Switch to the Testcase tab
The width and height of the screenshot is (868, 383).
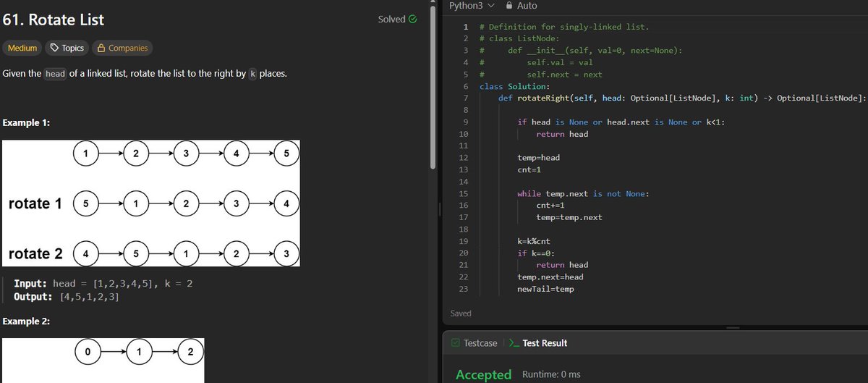coord(475,343)
